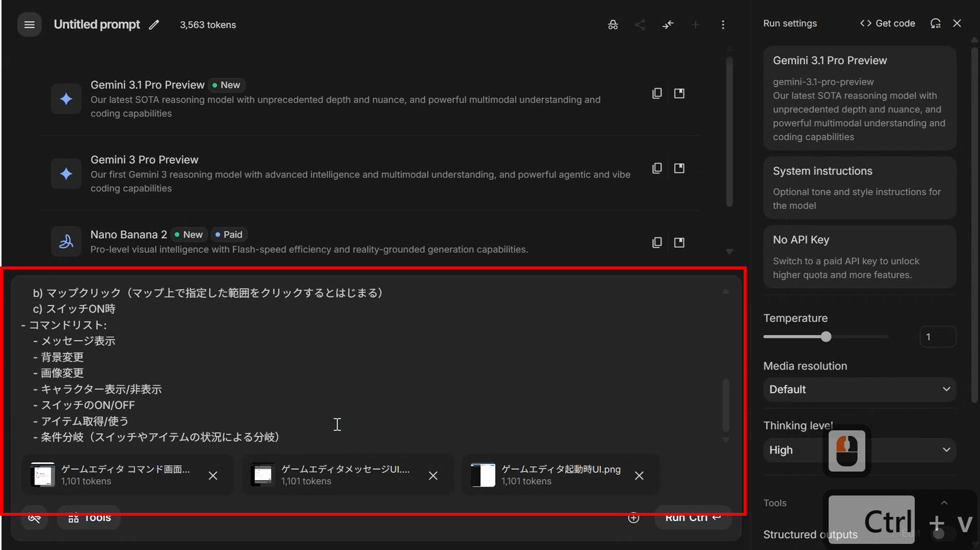Place cursor on the メッセージ表示 line
The image size is (980, 550).
78,341
